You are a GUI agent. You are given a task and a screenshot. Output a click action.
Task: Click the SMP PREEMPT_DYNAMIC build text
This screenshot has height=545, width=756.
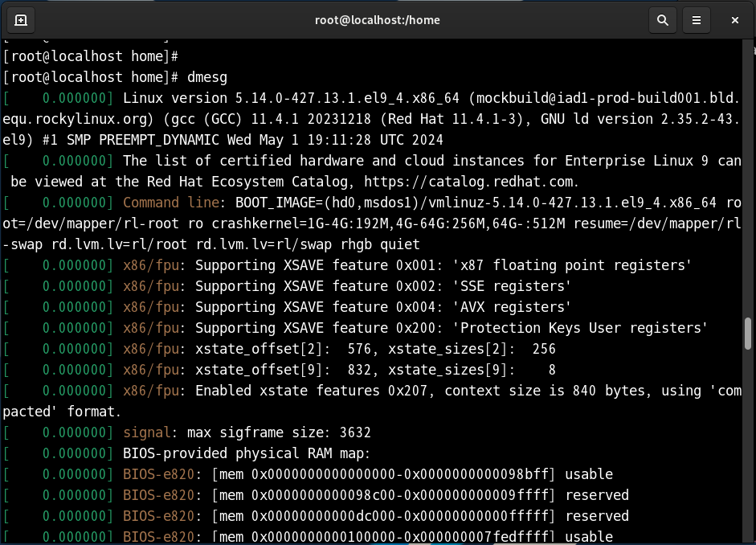[x=143, y=140]
